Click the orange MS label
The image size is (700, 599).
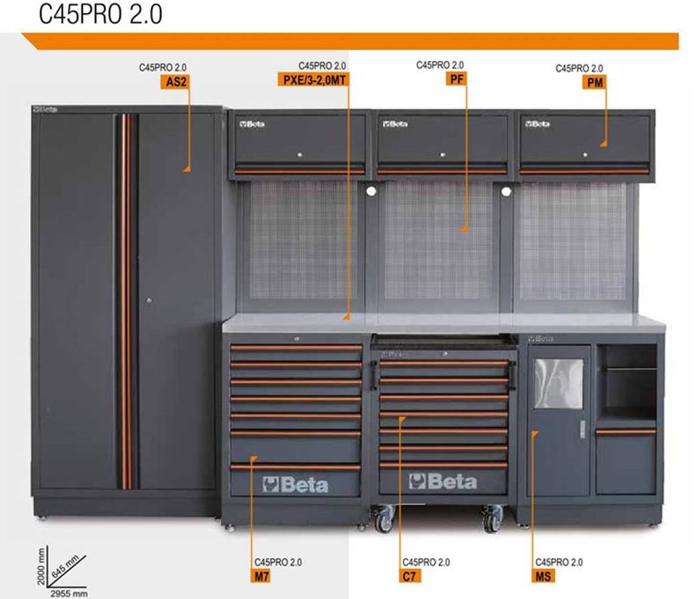click(x=543, y=577)
